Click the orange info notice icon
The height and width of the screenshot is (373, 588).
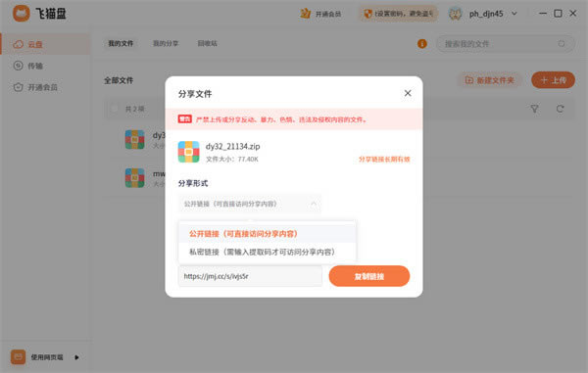(x=421, y=44)
